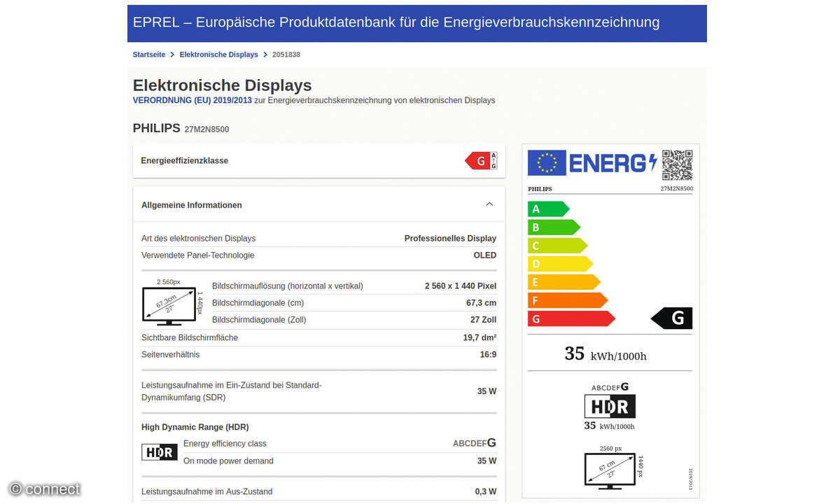Click the screen resolution diagram icon
840x504 pixels.
click(171, 304)
